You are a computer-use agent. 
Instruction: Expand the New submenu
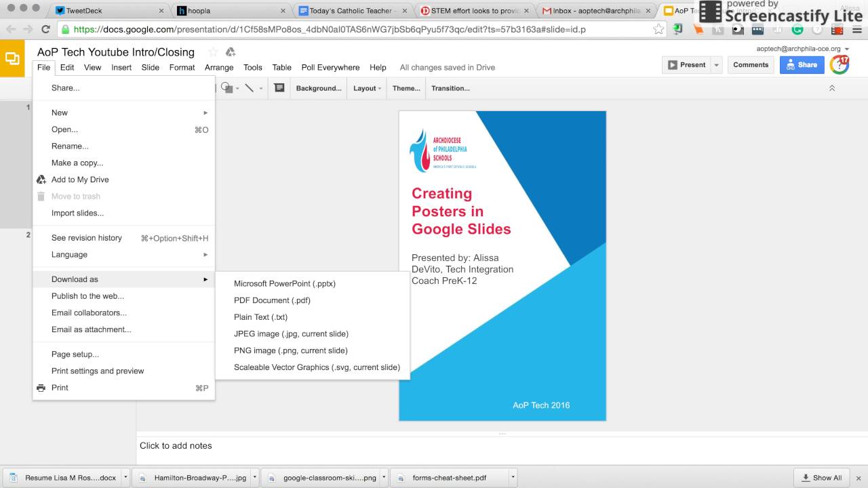[123, 113]
